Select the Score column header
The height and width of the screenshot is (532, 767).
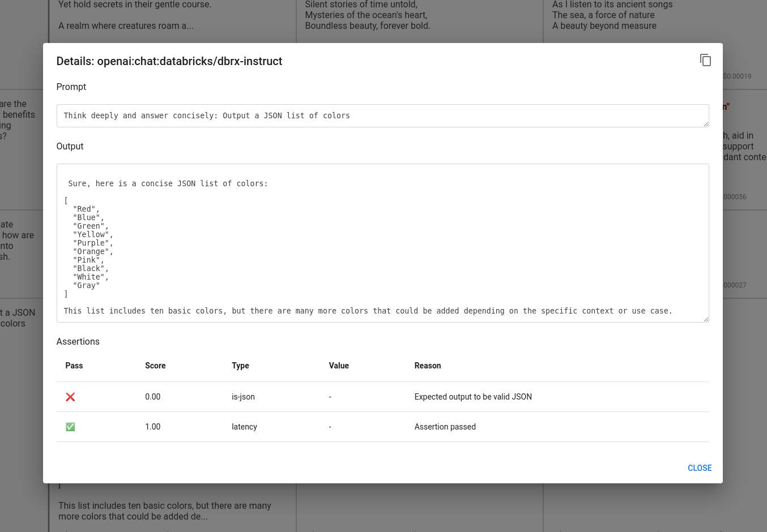click(x=155, y=366)
